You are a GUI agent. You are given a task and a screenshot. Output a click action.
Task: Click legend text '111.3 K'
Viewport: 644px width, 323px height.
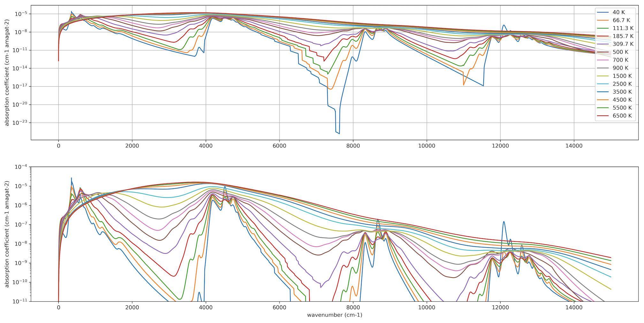(x=623, y=28)
